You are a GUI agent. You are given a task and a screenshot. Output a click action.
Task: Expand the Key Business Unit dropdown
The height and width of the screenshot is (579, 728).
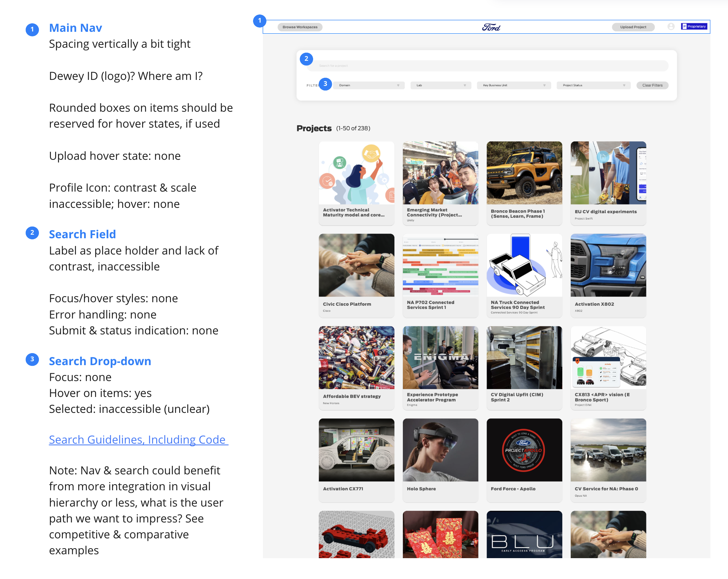tap(514, 85)
